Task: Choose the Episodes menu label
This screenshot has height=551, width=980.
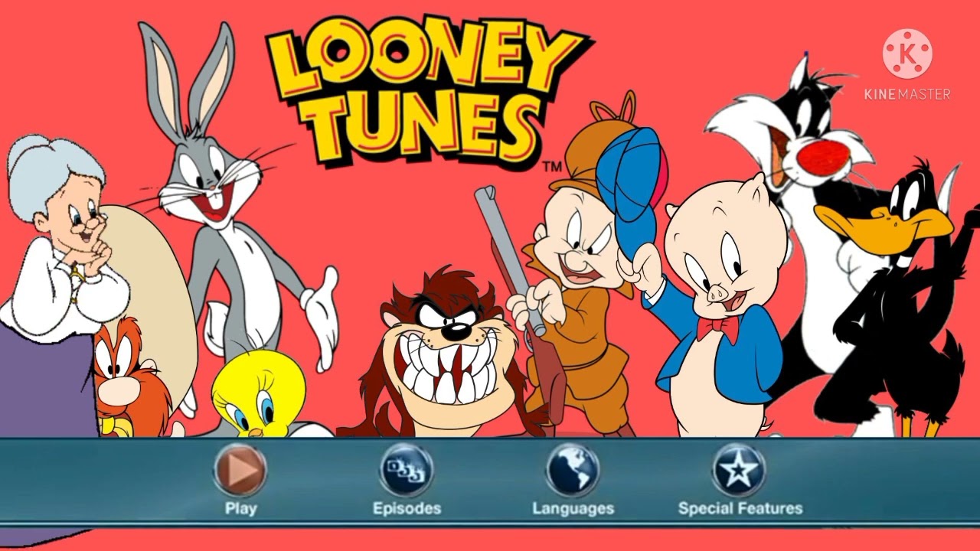Action: [407, 508]
